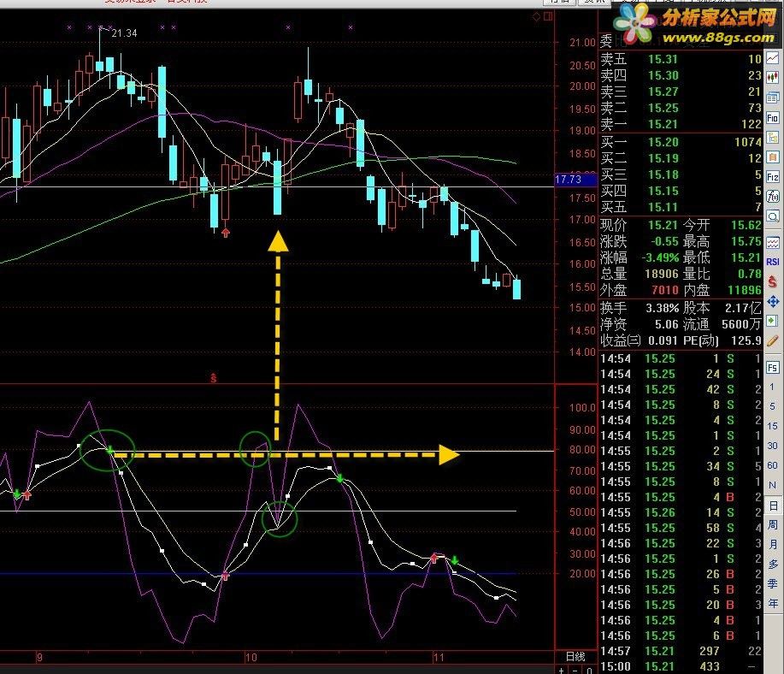Click the wave indicator chart icon
Screen dimensions: 784x674
click(x=773, y=243)
